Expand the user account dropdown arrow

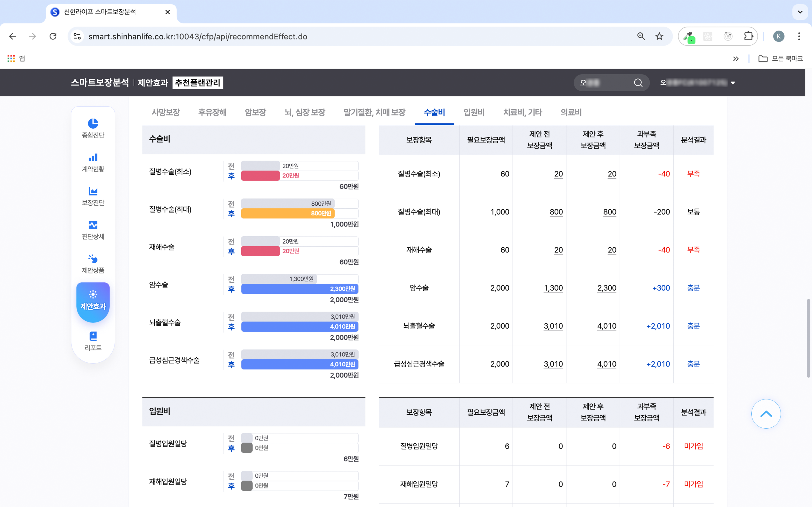(x=733, y=83)
